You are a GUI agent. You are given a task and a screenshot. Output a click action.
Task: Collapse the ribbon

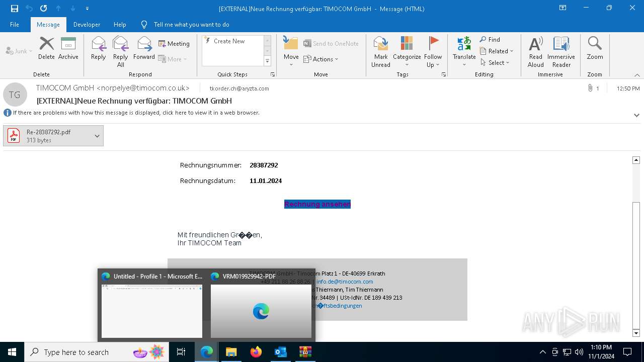pos(637,75)
